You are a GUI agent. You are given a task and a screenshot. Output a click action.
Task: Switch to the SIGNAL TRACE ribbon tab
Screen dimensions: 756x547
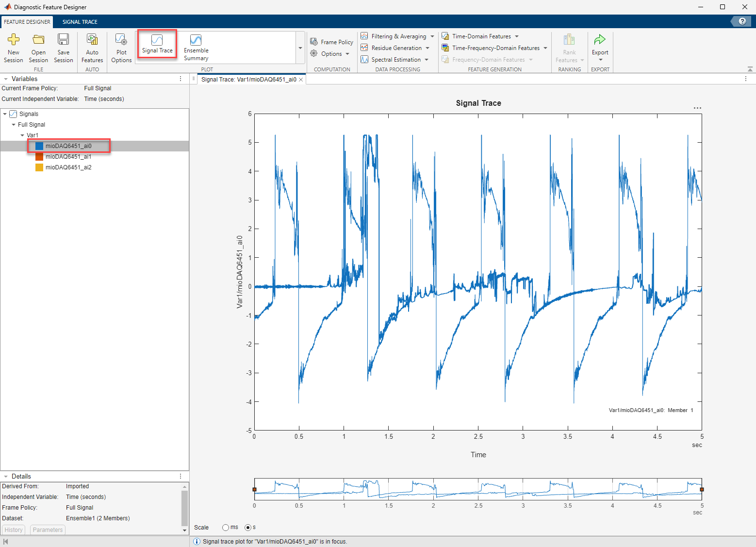click(x=80, y=22)
